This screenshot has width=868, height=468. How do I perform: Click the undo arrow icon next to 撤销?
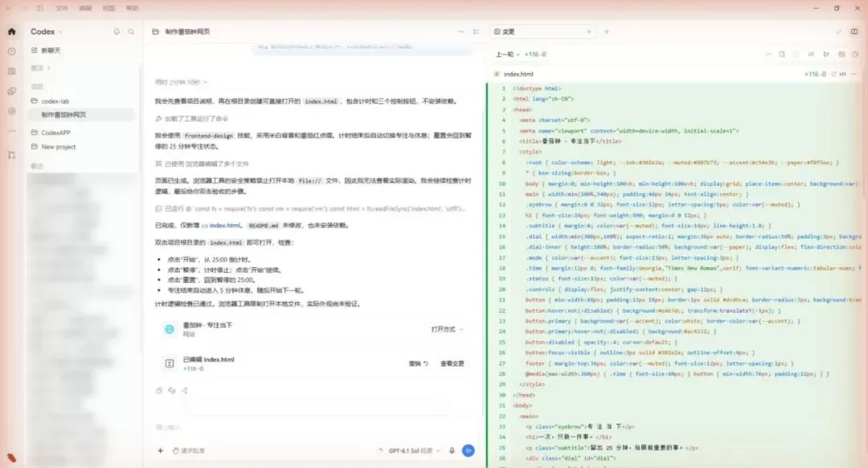coord(426,364)
